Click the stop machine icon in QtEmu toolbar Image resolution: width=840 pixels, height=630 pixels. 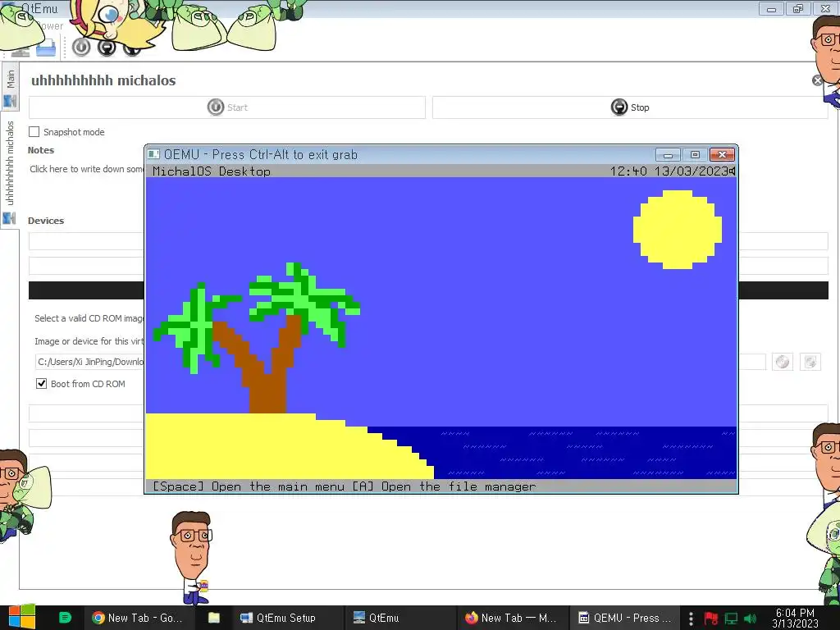(x=107, y=47)
